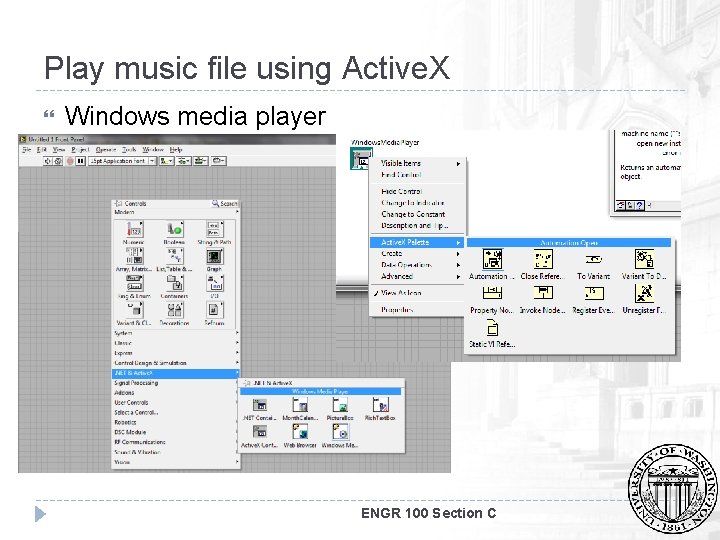The height and width of the screenshot is (540, 720).
Task: Open the Edit menu
Action: pos(42,150)
